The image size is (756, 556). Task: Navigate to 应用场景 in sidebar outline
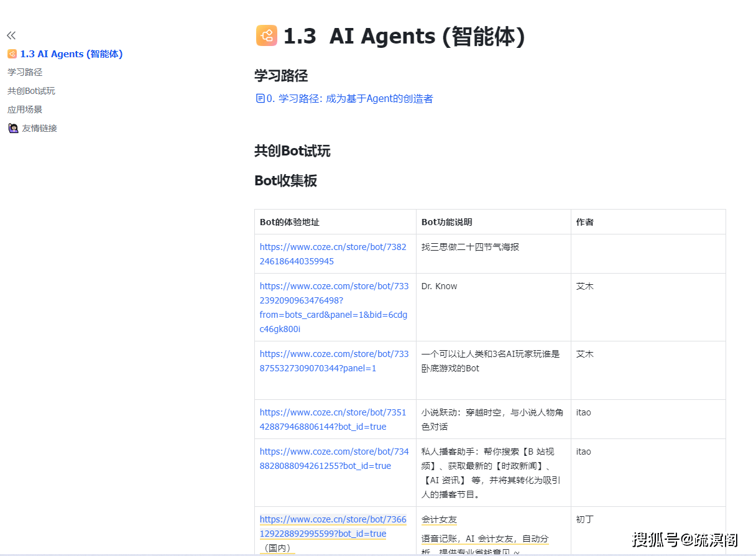[25, 109]
